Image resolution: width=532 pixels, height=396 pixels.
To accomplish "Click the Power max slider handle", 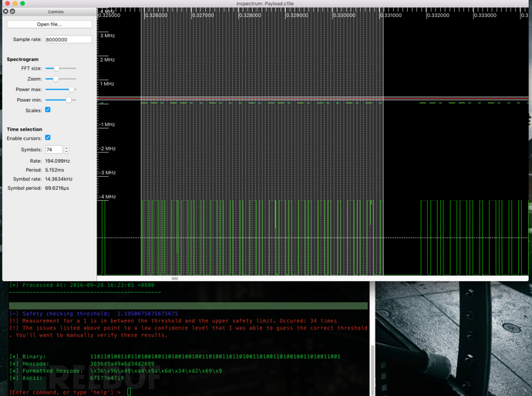I will click(x=71, y=90).
